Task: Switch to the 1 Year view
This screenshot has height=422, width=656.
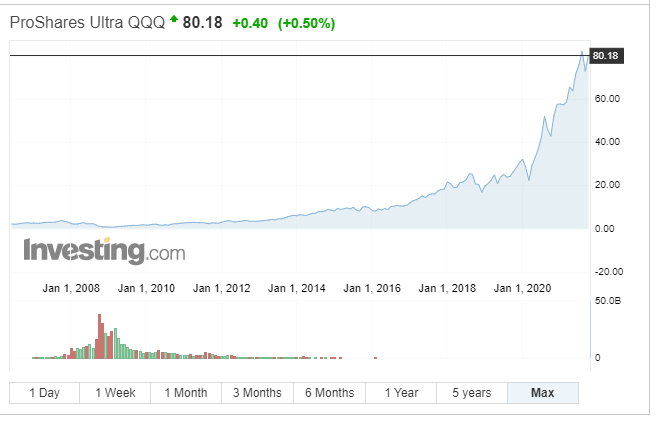Action: [401, 393]
